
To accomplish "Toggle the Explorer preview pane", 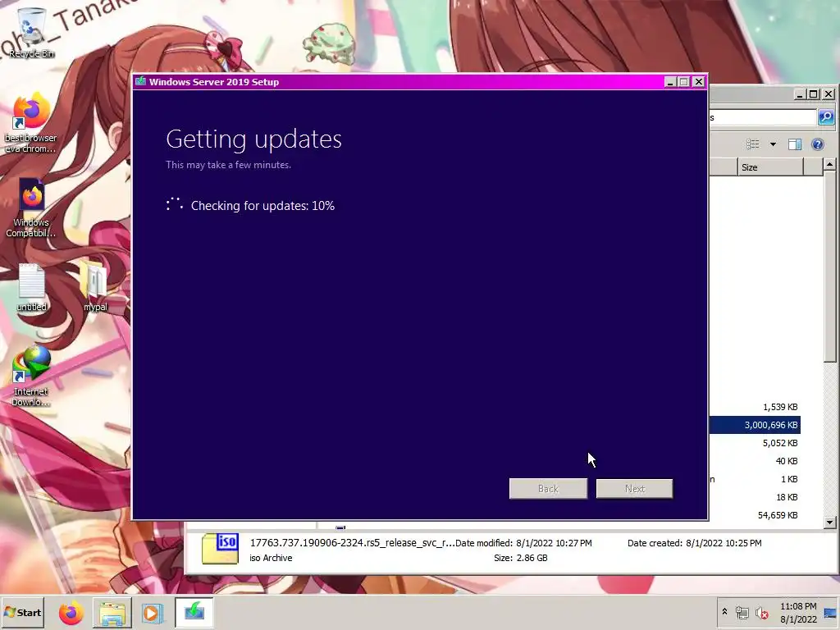I will pyautogui.click(x=794, y=144).
